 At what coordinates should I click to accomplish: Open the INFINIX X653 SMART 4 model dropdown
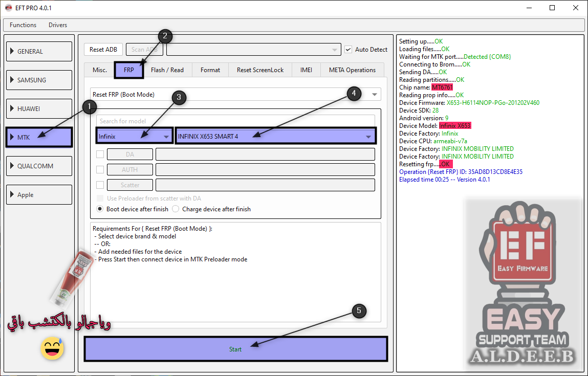click(x=275, y=137)
